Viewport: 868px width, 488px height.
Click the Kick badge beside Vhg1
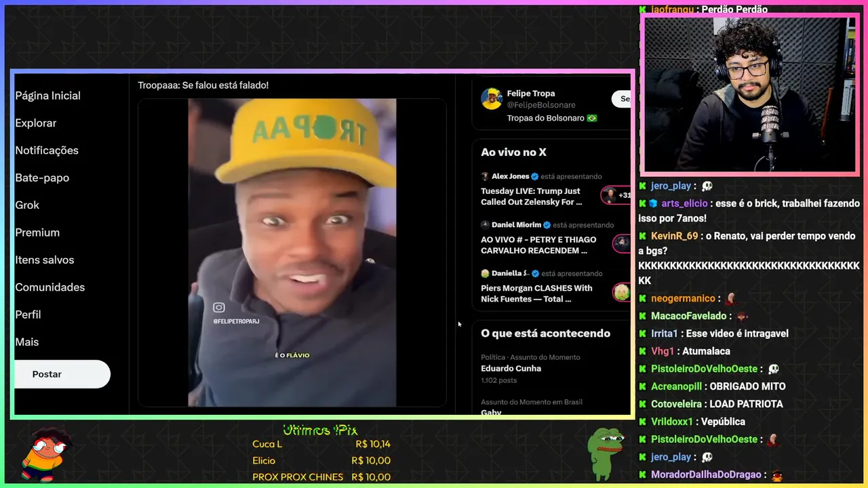[x=643, y=351]
